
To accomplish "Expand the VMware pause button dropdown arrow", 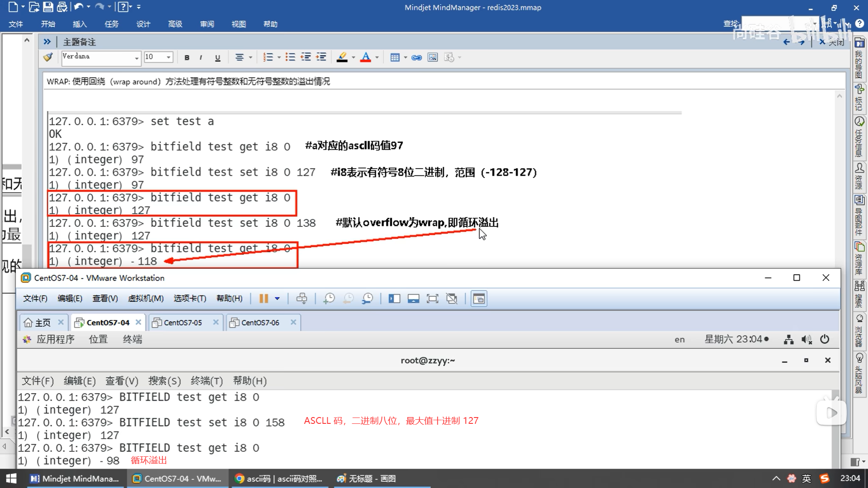I will [277, 299].
